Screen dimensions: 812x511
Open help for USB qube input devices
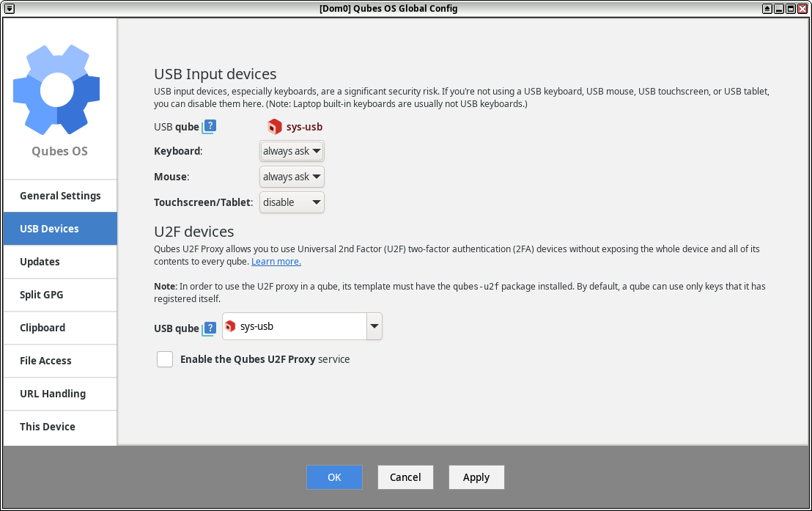[210, 126]
